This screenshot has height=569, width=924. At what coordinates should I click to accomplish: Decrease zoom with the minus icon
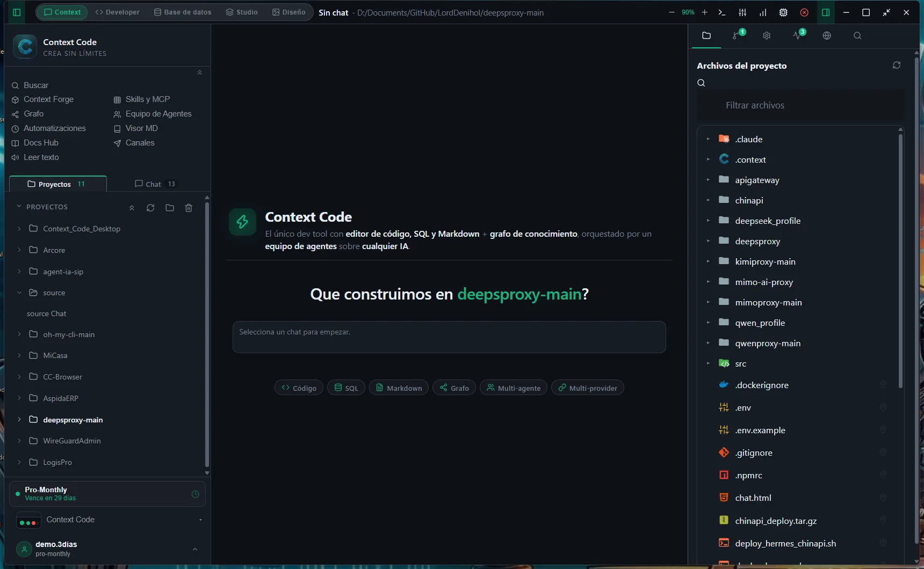(x=672, y=12)
